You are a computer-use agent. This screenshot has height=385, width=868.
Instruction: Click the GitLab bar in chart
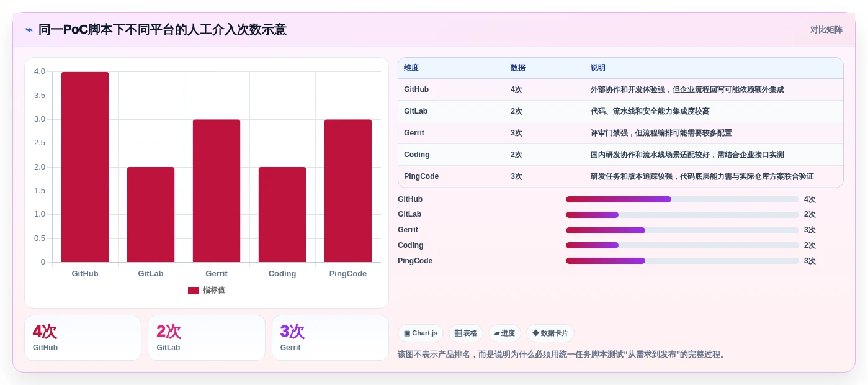pyautogui.click(x=151, y=215)
